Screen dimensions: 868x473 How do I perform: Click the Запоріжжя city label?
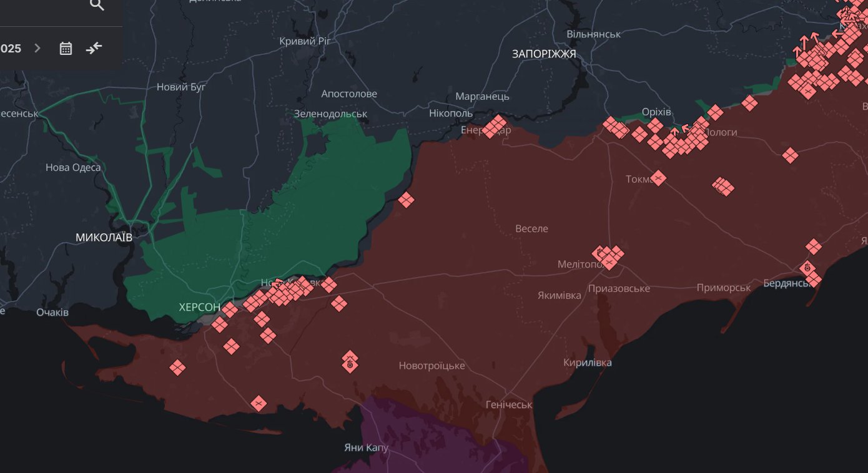pos(544,54)
